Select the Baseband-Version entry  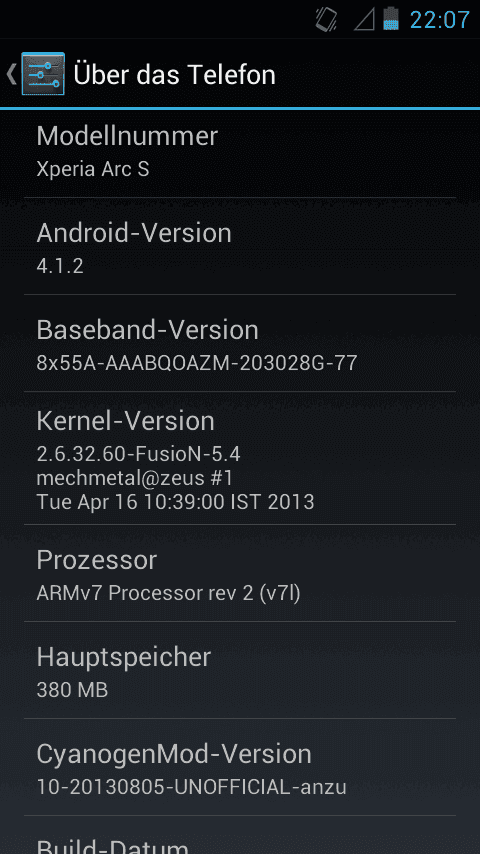240,343
